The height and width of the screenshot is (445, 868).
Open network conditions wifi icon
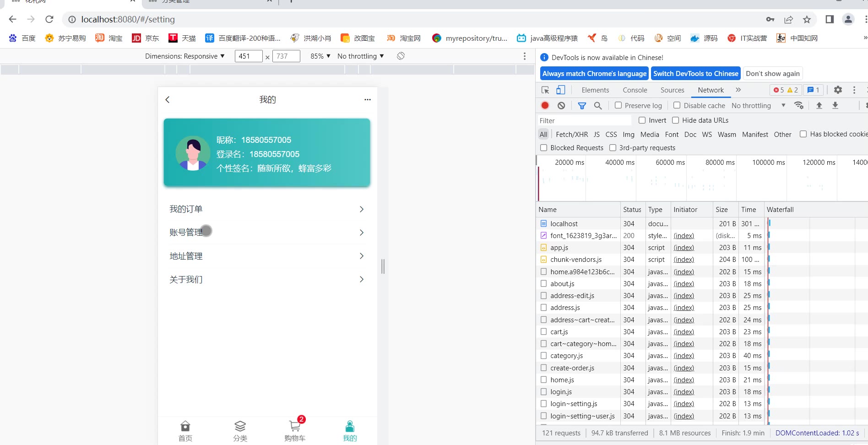pos(799,105)
